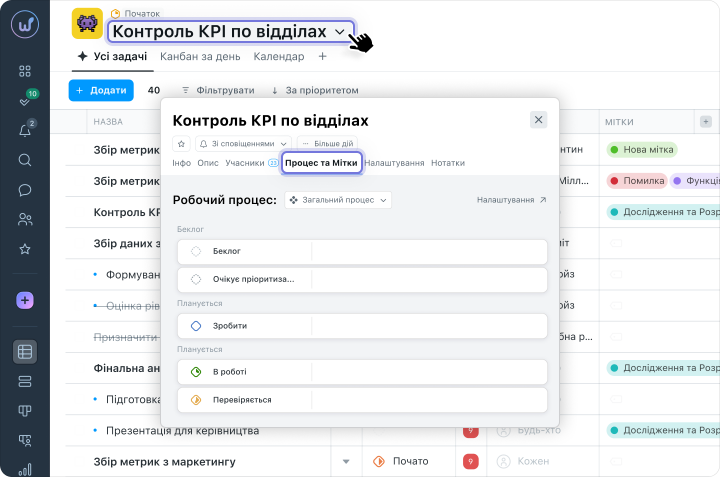Click Більше дій button in dialog
This screenshot has width=720, height=477.
[327, 144]
